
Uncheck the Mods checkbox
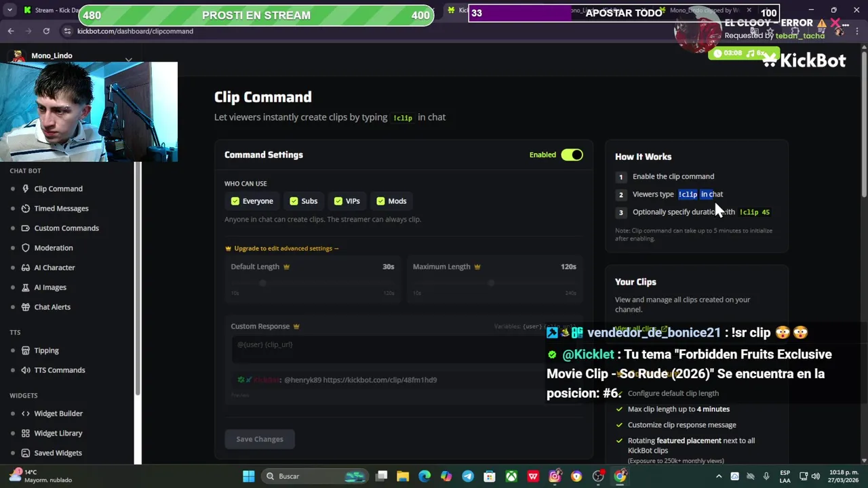(x=380, y=201)
